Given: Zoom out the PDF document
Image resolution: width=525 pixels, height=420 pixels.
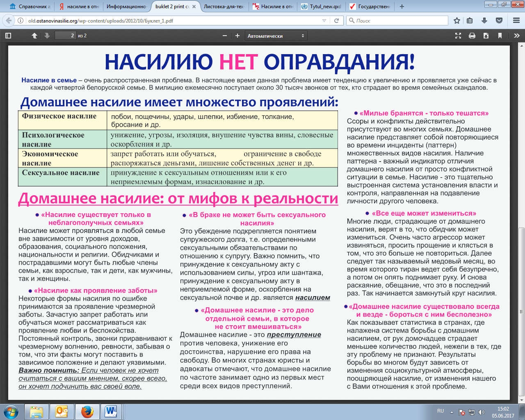Looking at the screenshot, I should (225, 36).
